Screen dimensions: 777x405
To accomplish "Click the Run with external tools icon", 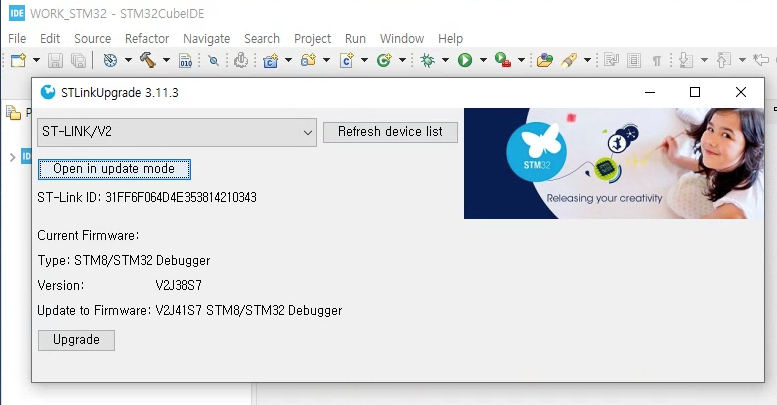I will pyautogui.click(x=503, y=60).
